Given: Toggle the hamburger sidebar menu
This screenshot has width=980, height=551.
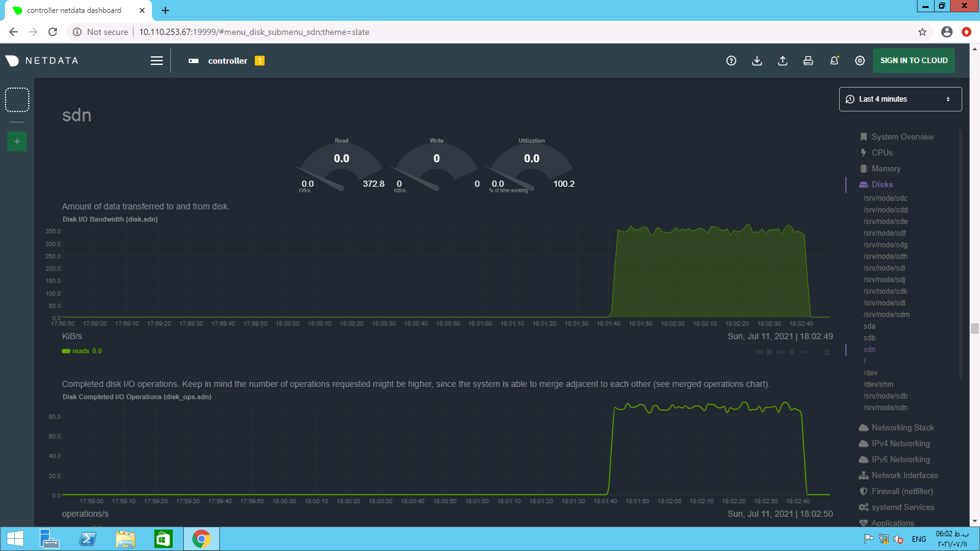Looking at the screenshot, I should coord(157,61).
